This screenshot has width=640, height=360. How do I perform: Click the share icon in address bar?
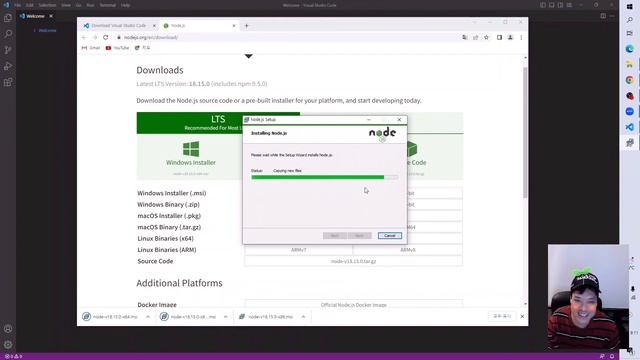point(476,38)
